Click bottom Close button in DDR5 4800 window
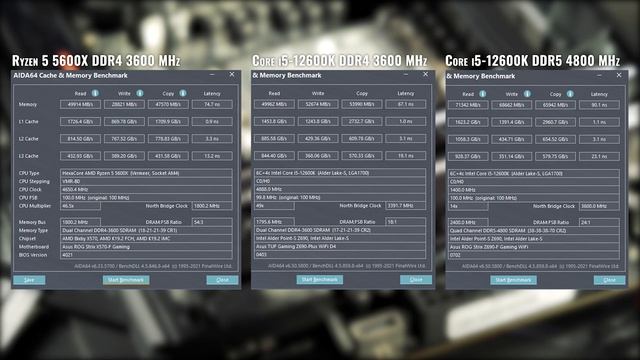This screenshot has width=640, height=360. point(609,280)
